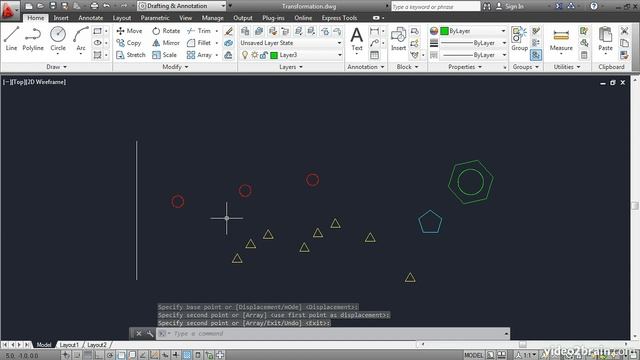The image size is (640, 360).
Task: Expand the Modify panel
Action: point(175,67)
